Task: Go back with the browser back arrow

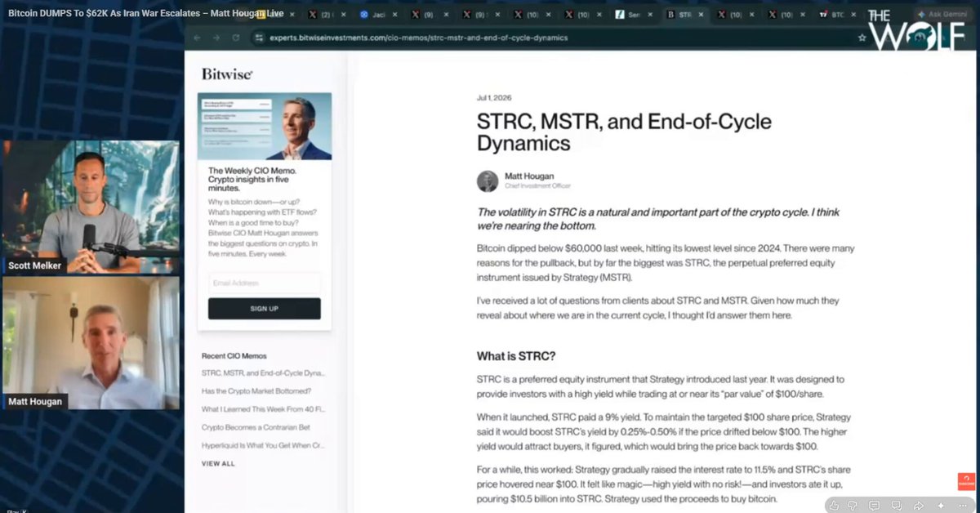Action: tap(197, 38)
